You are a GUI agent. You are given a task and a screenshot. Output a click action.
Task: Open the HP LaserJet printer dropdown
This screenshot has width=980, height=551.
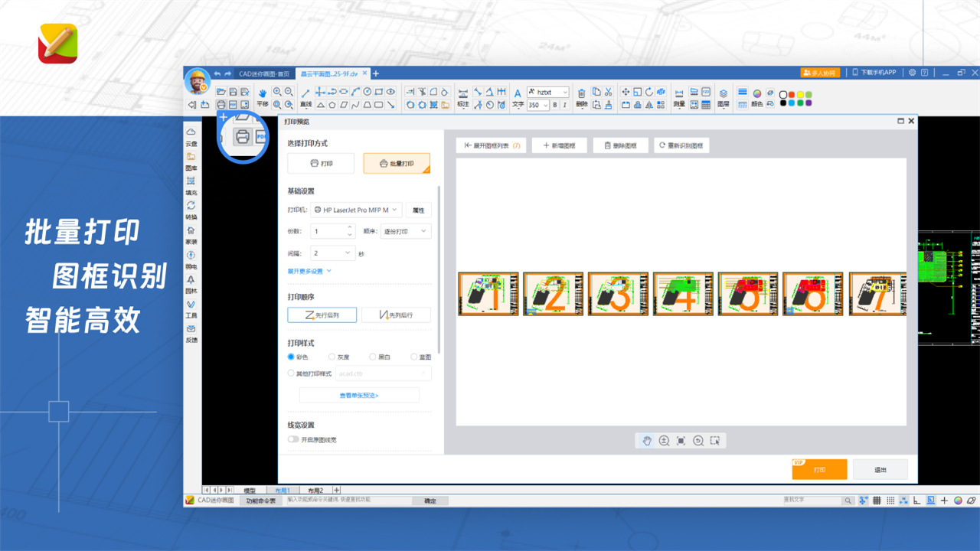coord(357,210)
